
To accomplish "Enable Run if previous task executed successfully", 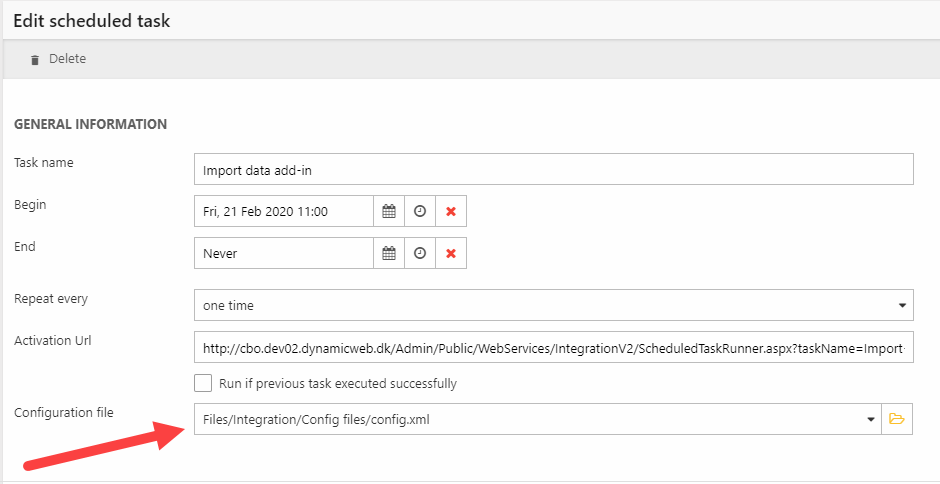I will click(203, 383).
